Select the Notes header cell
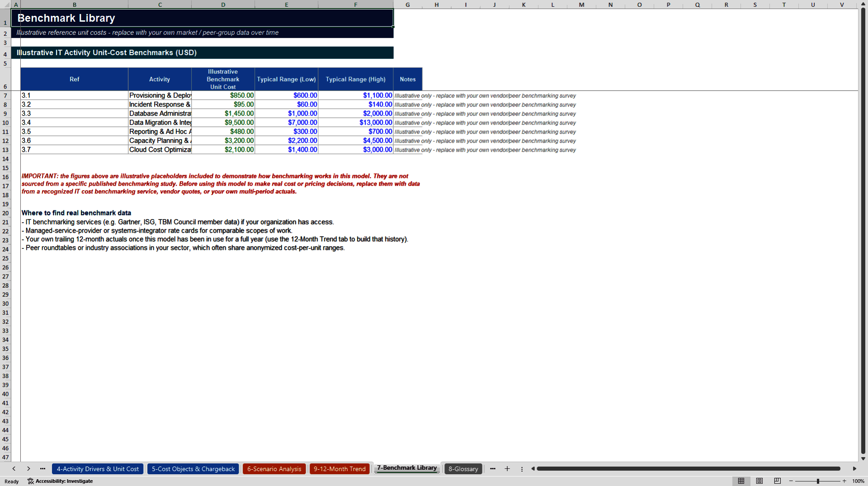The height and width of the screenshot is (486, 868). tap(407, 79)
